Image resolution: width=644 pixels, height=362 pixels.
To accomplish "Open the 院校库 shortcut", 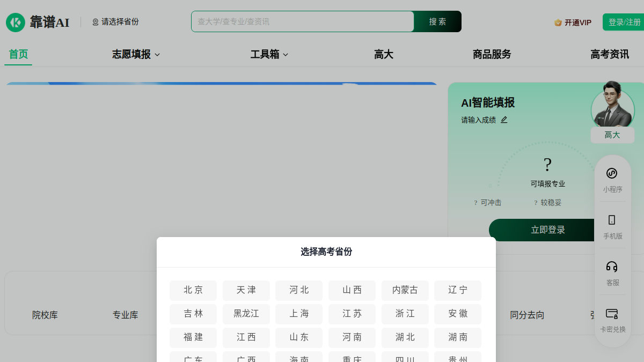I will 45,315.
